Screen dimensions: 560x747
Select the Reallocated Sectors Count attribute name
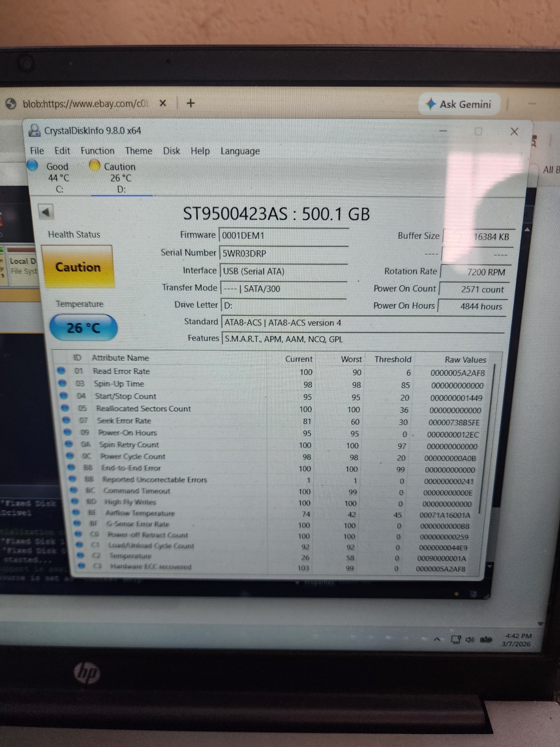tap(144, 409)
